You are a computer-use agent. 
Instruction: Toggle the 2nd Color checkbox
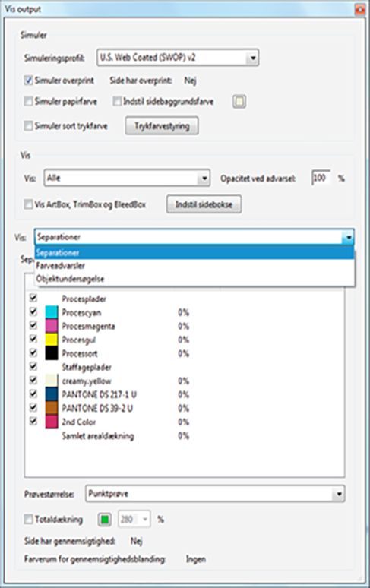pos(33,421)
